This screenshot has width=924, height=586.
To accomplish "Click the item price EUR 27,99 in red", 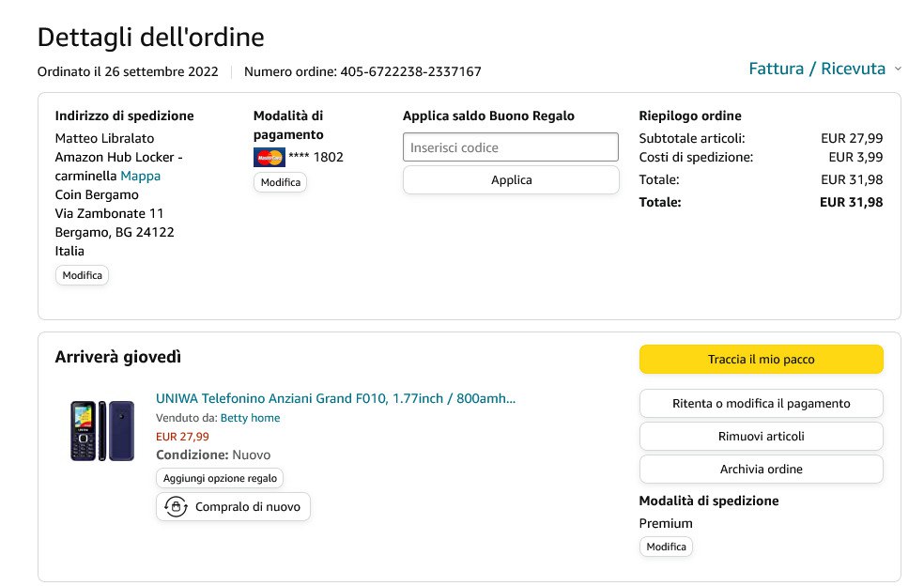I will click(x=182, y=437).
